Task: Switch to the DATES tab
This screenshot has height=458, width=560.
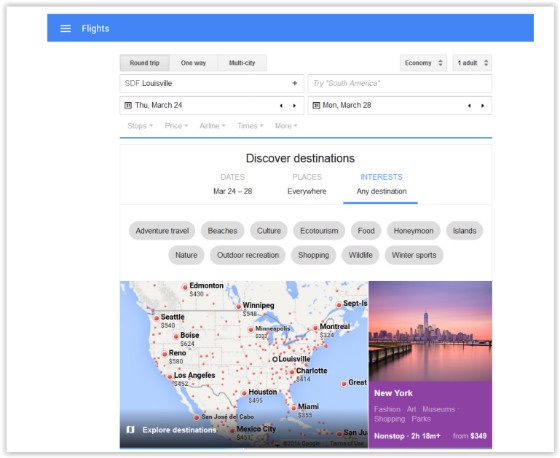Action: coord(232,184)
